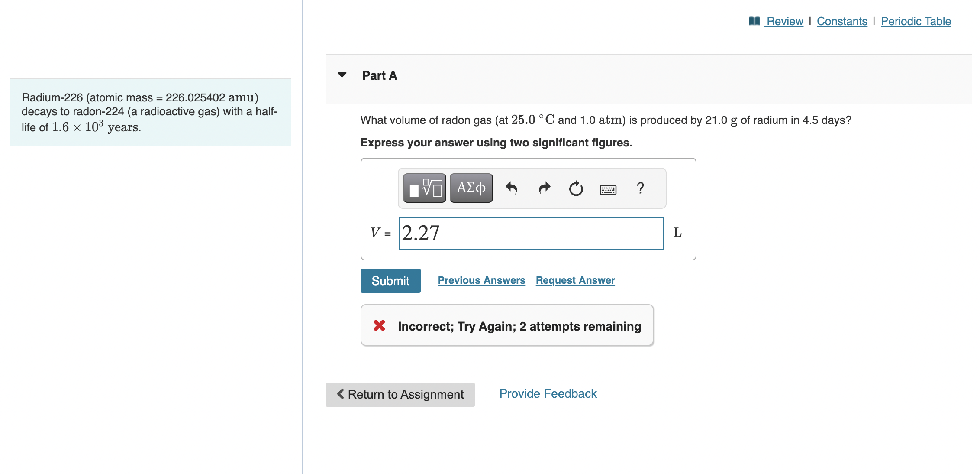This screenshot has width=980, height=474.
Task: Undo the last answer edit
Action: [x=513, y=188]
